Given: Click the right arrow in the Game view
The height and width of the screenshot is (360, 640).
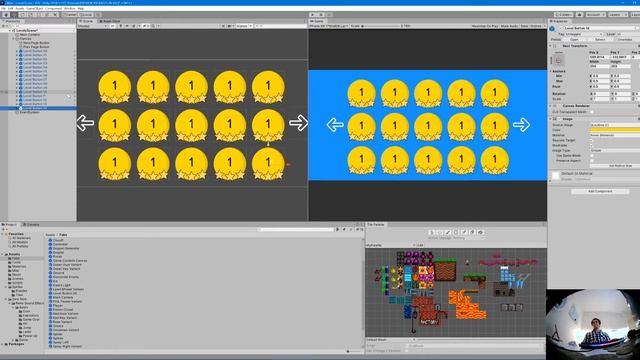Looking at the screenshot, I should coord(522,125).
